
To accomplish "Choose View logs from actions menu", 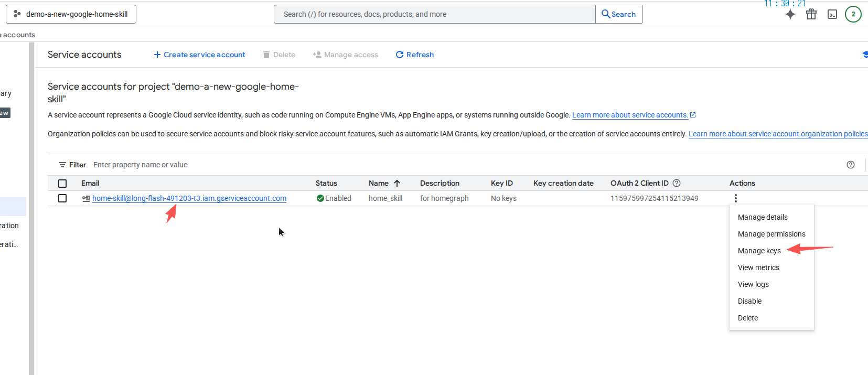I will 771,284.
